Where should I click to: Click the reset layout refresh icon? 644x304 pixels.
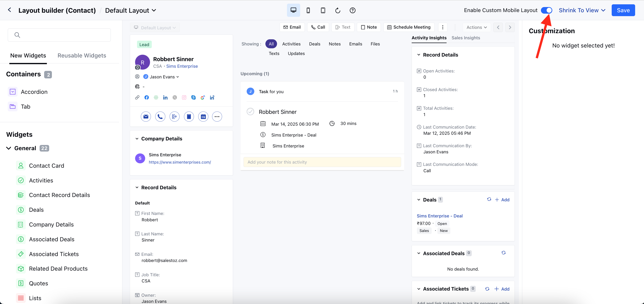point(337,10)
